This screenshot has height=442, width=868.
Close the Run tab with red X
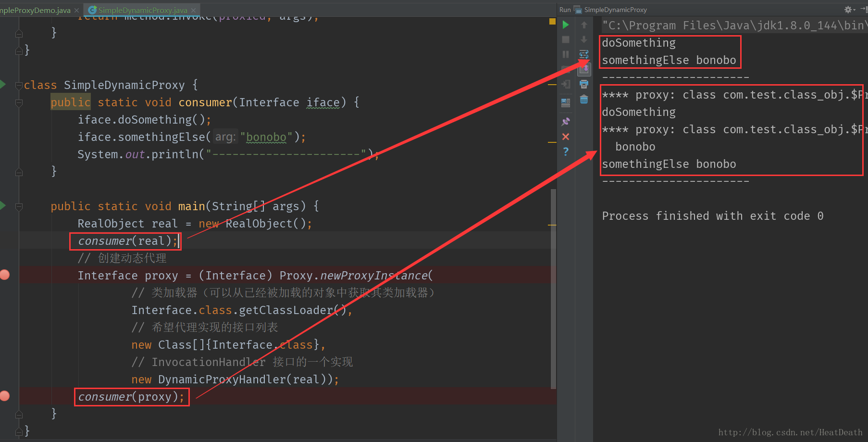[566, 137]
